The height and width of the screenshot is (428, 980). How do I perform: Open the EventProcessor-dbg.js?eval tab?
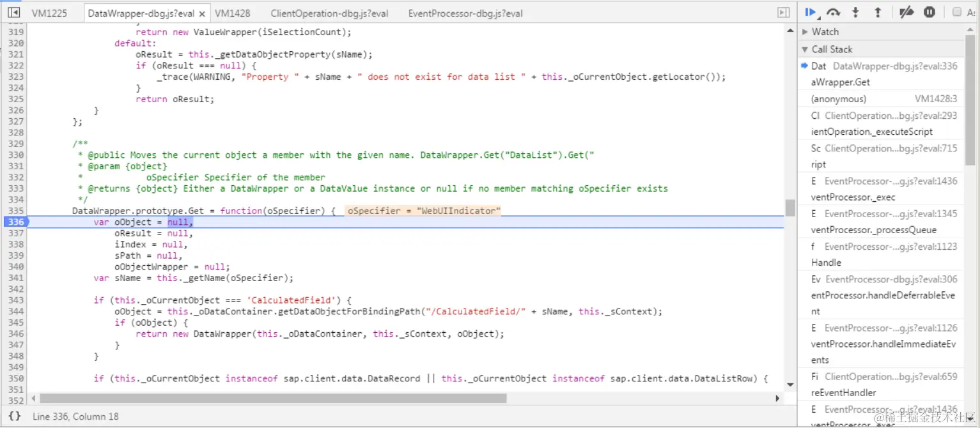[465, 13]
